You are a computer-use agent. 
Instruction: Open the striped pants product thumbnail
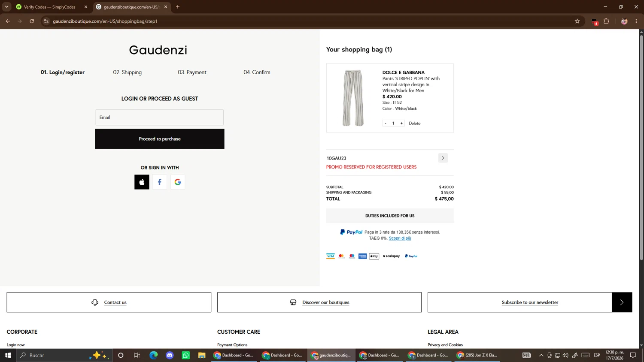(353, 98)
